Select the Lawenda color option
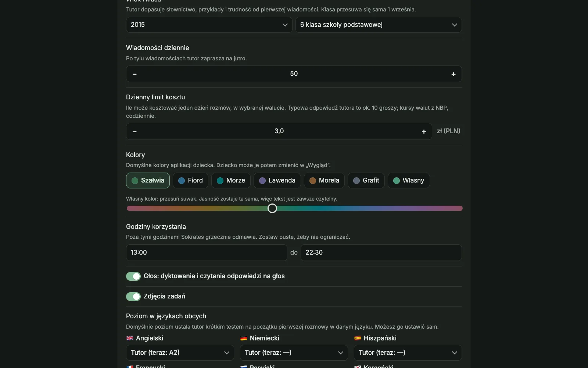Image resolution: width=588 pixels, height=368 pixels. click(277, 180)
